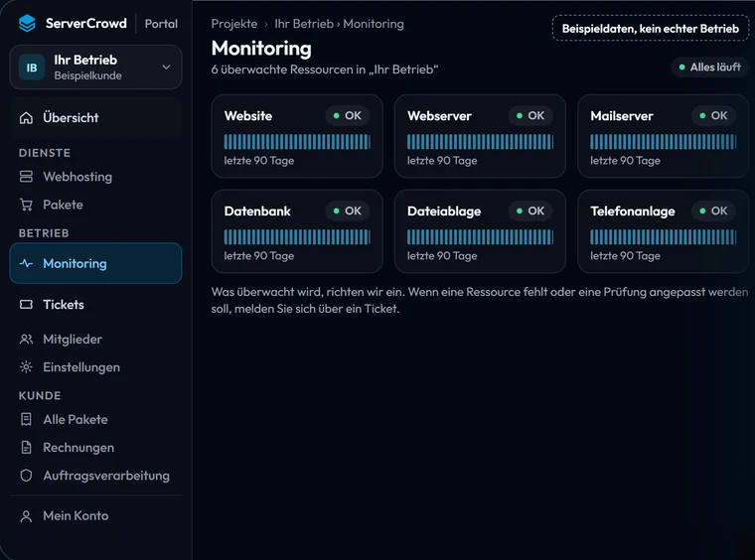The image size is (755, 560).
Task: Click 'letzte 90 Tage' in Telefonanlage card
Action: point(626,256)
